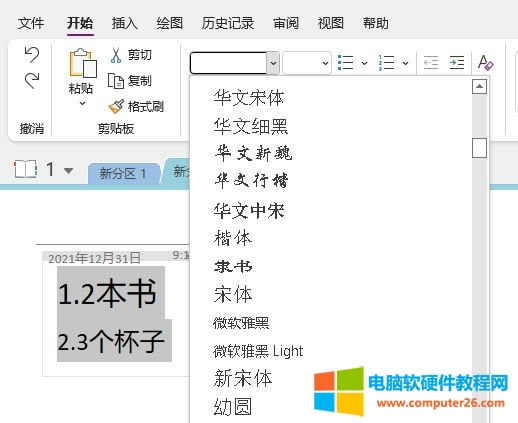Screen dimensions: 518x423
Task: Expand the notebook list arrow next to 1
Action: point(68,171)
